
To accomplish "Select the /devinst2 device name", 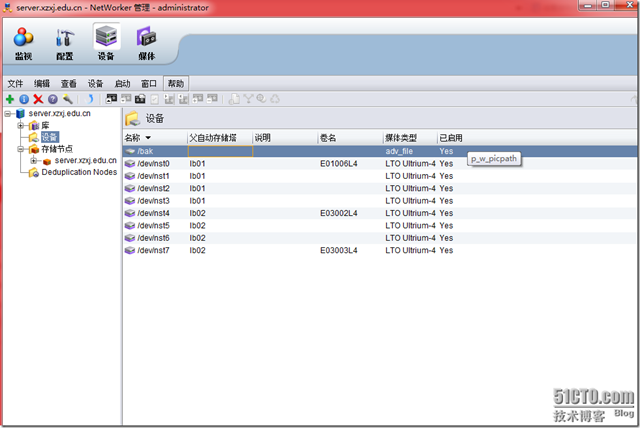I will click(153, 188).
